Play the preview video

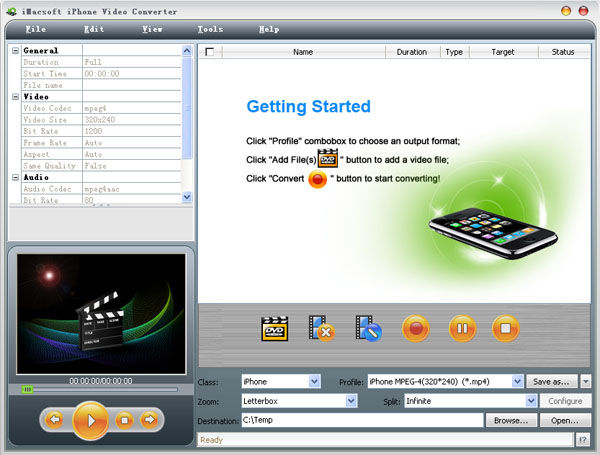(x=91, y=421)
